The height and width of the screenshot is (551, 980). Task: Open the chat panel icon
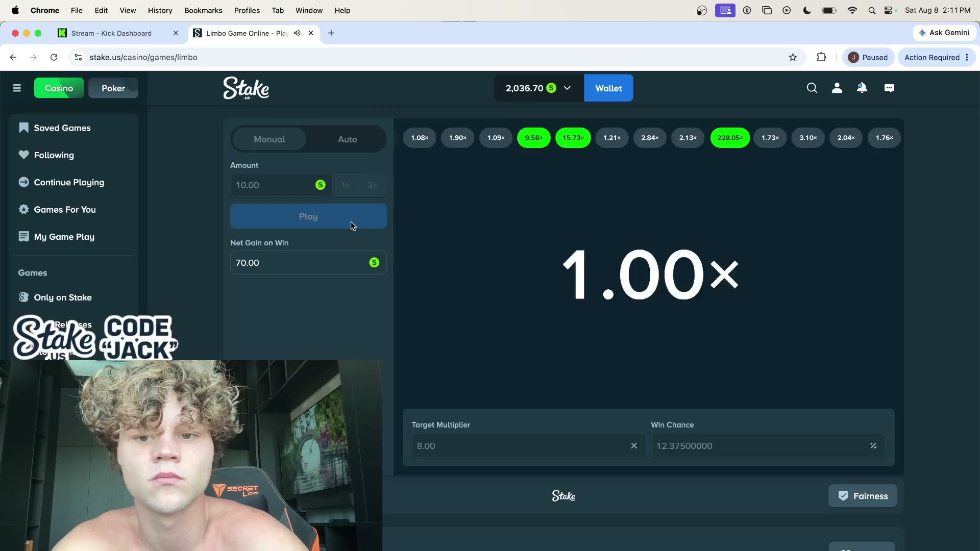pos(889,88)
